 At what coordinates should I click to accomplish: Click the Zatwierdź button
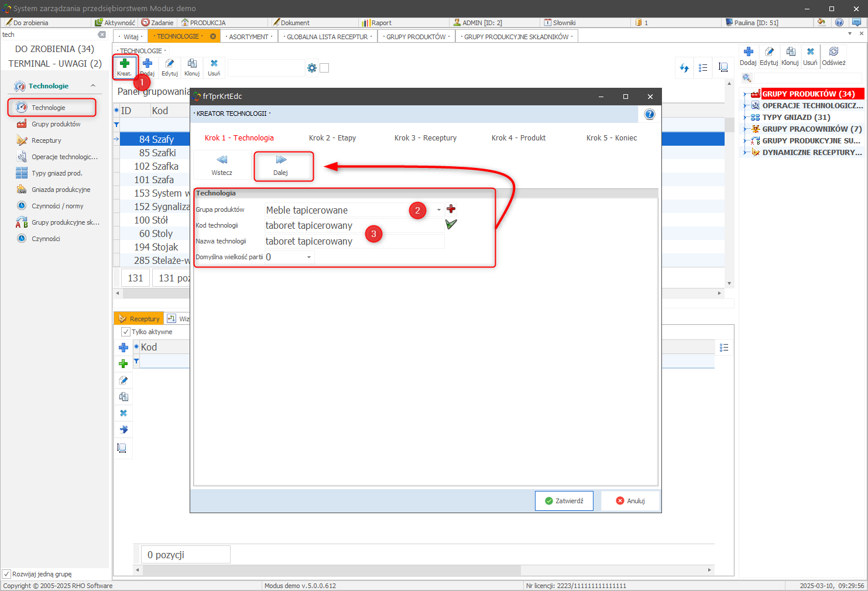click(564, 501)
